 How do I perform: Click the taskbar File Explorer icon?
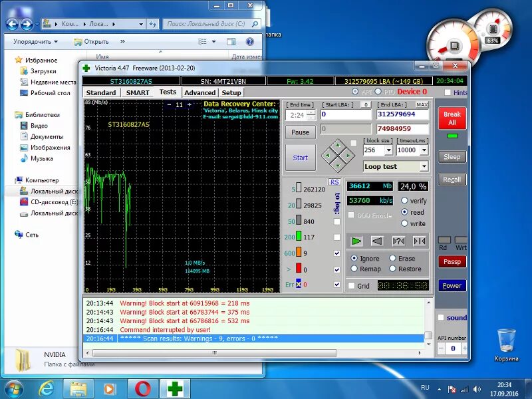[78, 388]
